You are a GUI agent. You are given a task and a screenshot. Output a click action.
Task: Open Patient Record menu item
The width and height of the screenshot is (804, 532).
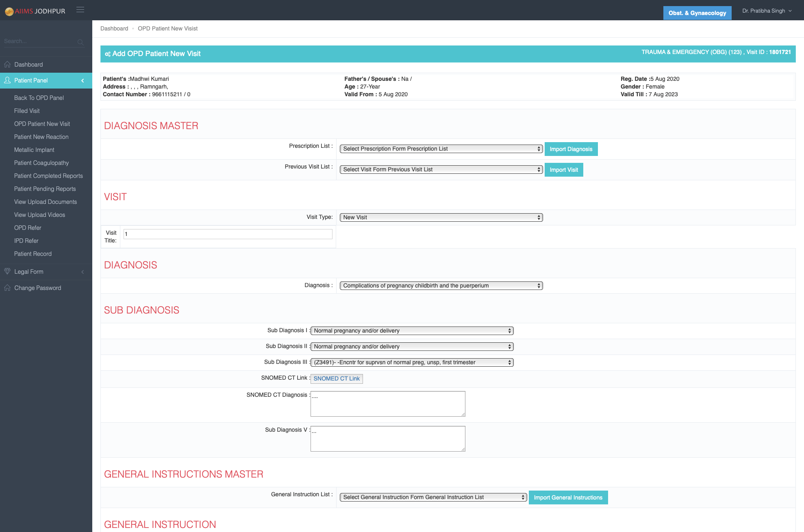[33, 254]
